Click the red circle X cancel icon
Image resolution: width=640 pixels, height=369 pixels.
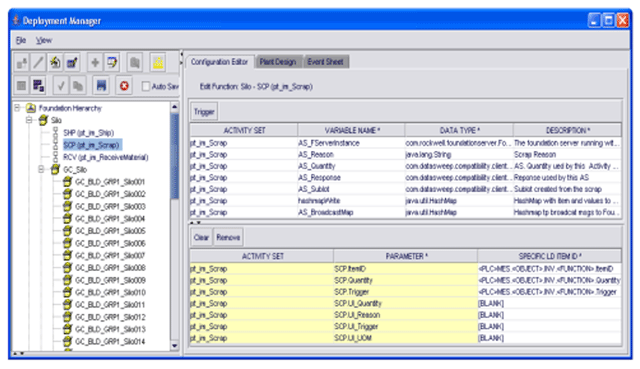pyautogui.click(x=124, y=86)
